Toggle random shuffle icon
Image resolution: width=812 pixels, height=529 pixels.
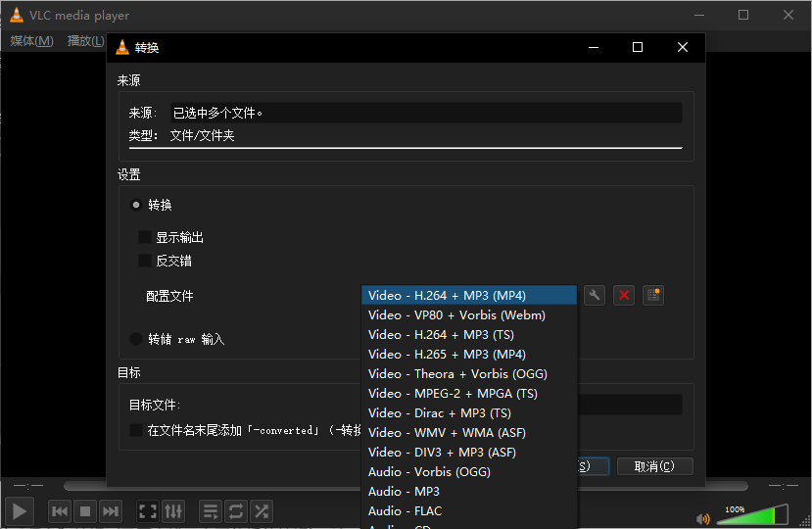point(262,512)
